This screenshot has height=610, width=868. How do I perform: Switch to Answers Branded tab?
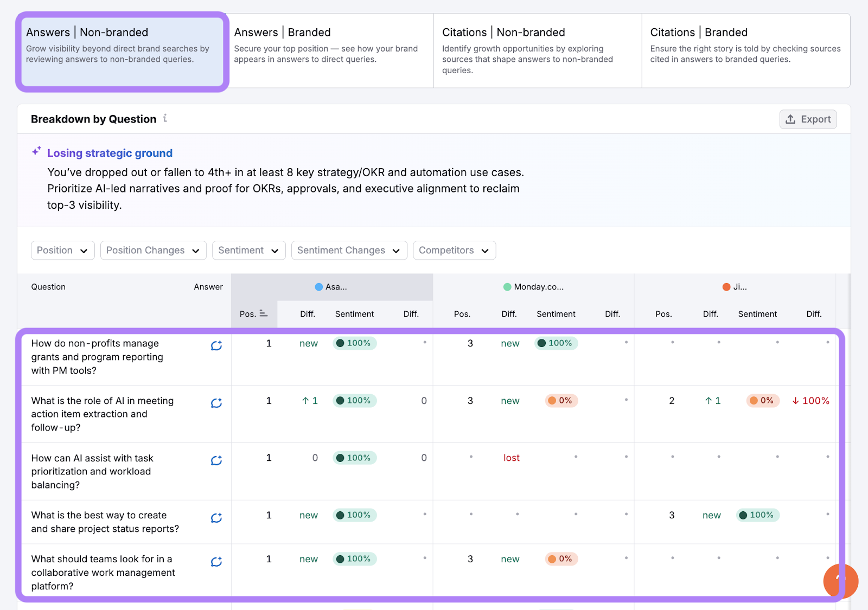coord(329,50)
